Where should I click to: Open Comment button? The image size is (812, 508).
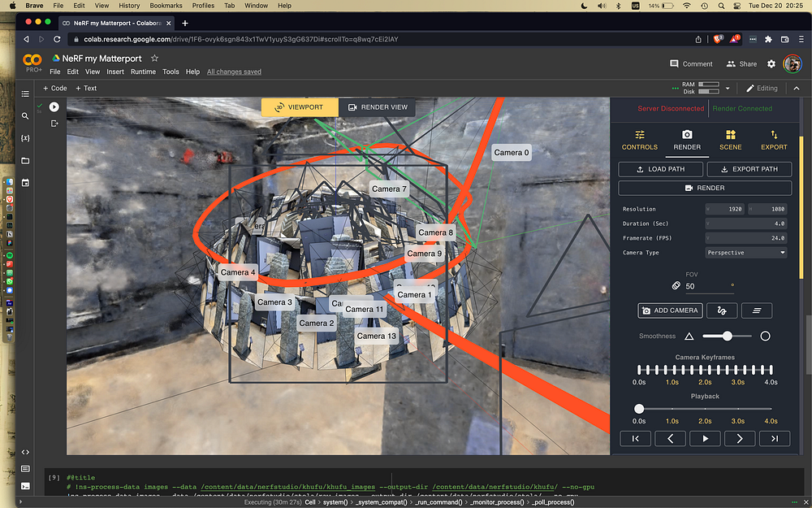[x=691, y=63]
